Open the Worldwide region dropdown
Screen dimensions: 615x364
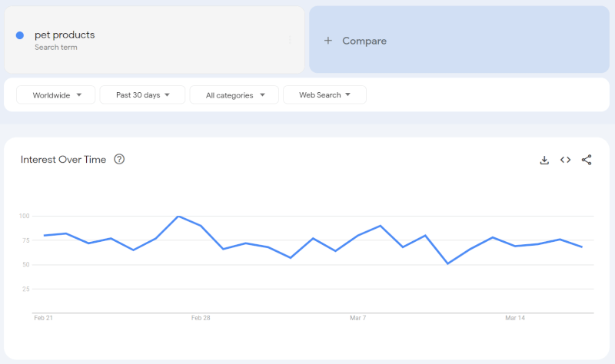(55, 94)
